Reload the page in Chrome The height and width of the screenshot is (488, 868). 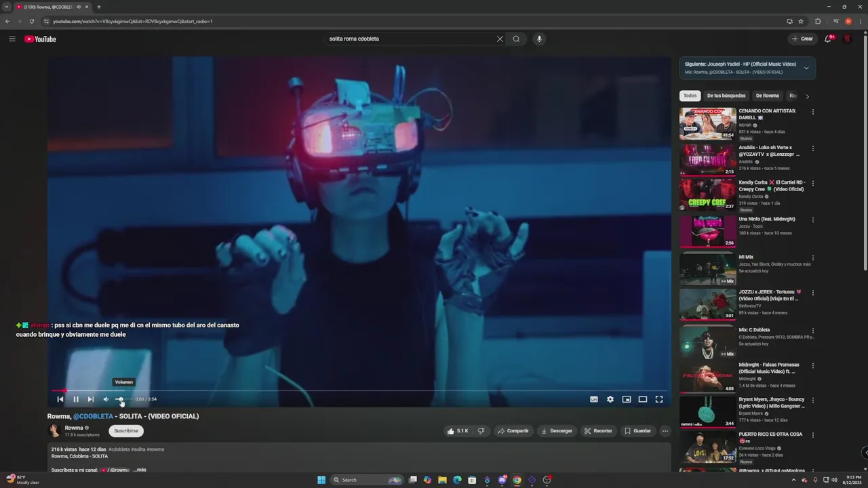click(x=31, y=21)
